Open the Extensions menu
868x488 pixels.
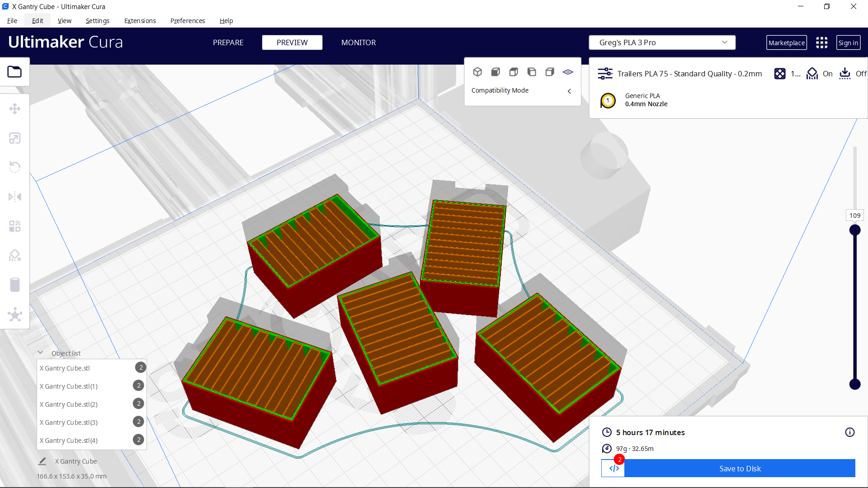click(140, 20)
